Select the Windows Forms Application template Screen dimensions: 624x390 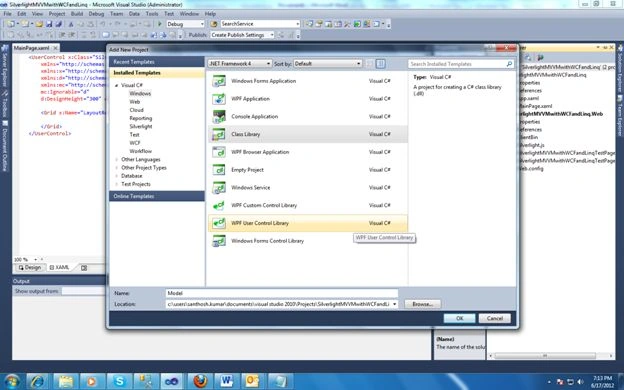(308, 81)
